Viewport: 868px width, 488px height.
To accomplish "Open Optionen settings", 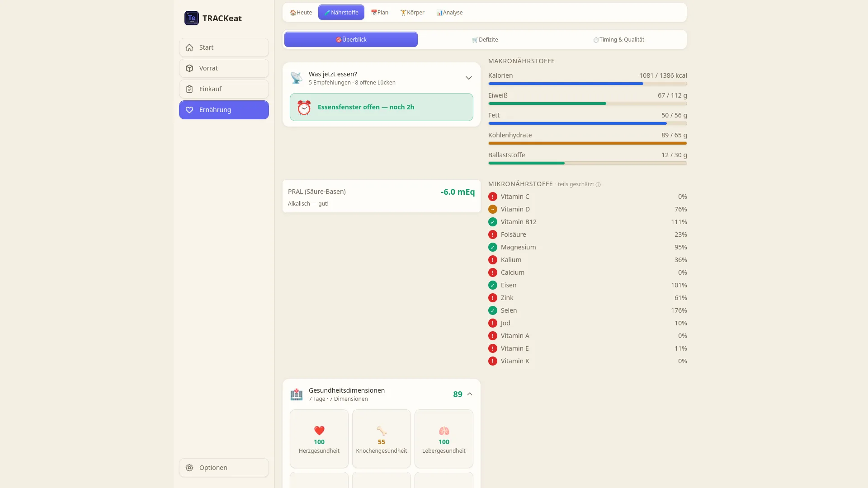I will (x=224, y=468).
